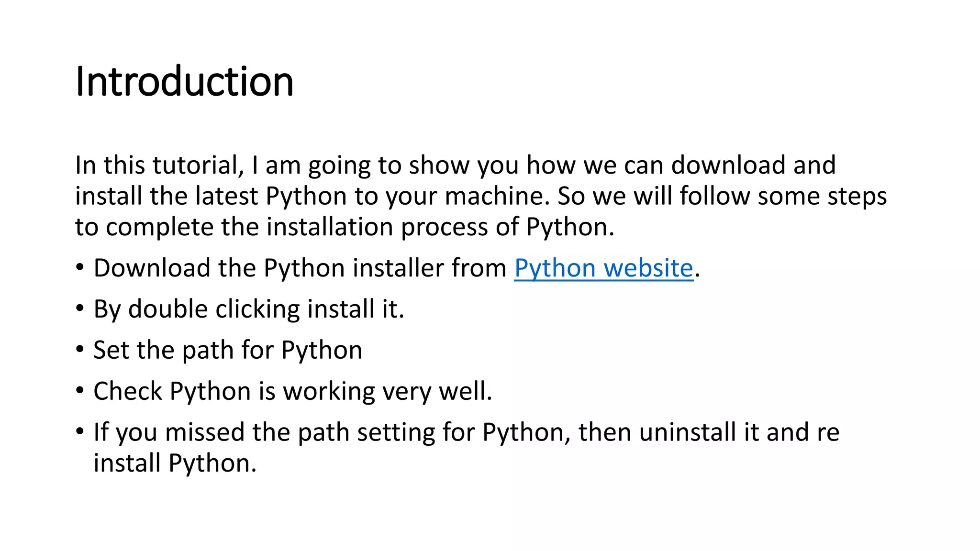Open the Python website hyperlink
Image resolution: width=980 pixels, height=551 pixels.
pyautogui.click(x=604, y=268)
